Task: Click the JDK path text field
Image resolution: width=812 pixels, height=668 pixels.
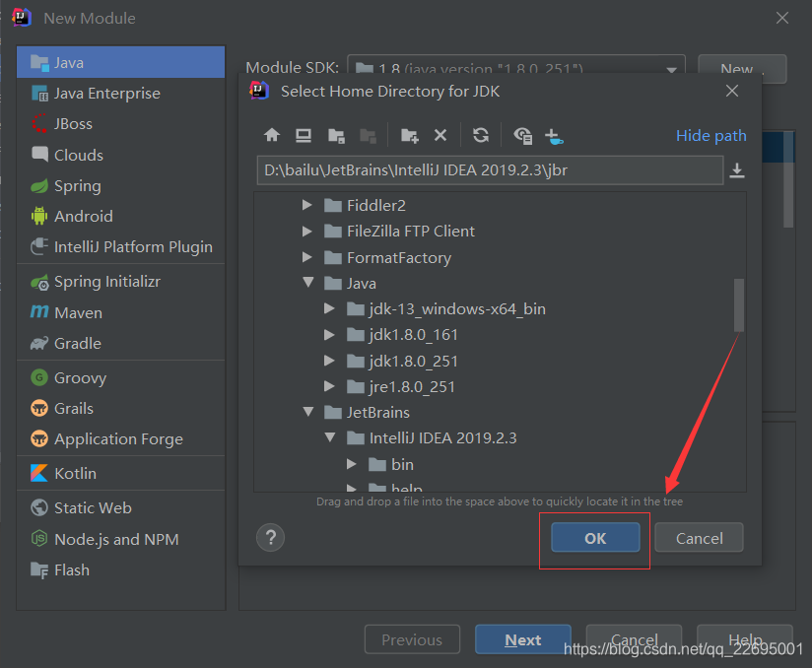Action: (490, 170)
